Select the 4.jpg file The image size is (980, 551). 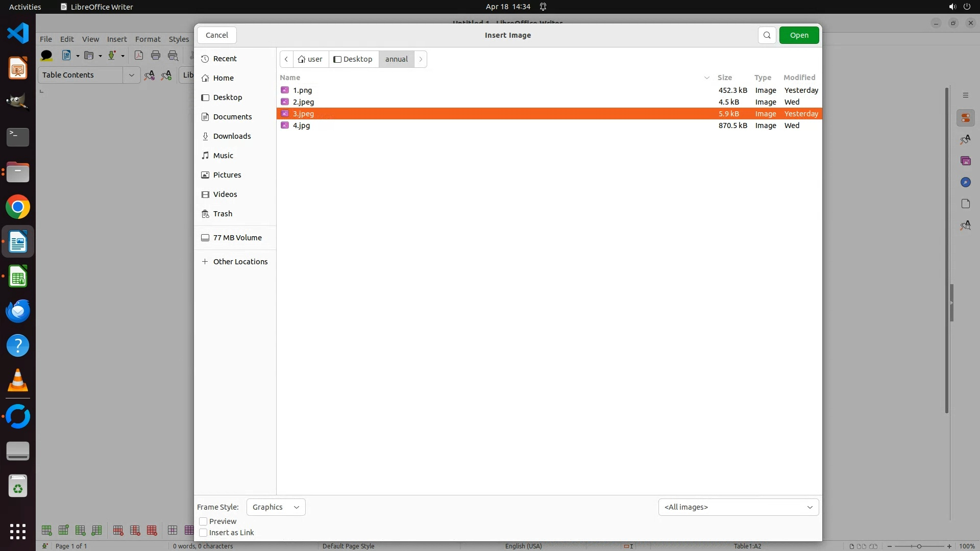301,126
